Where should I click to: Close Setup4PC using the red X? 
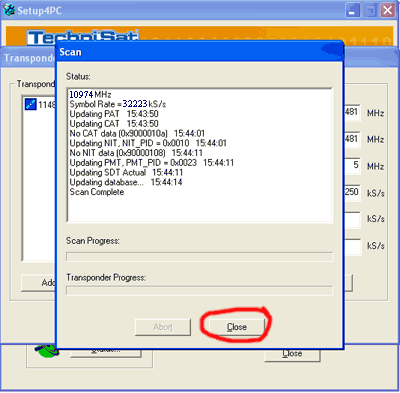pos(388,10)
